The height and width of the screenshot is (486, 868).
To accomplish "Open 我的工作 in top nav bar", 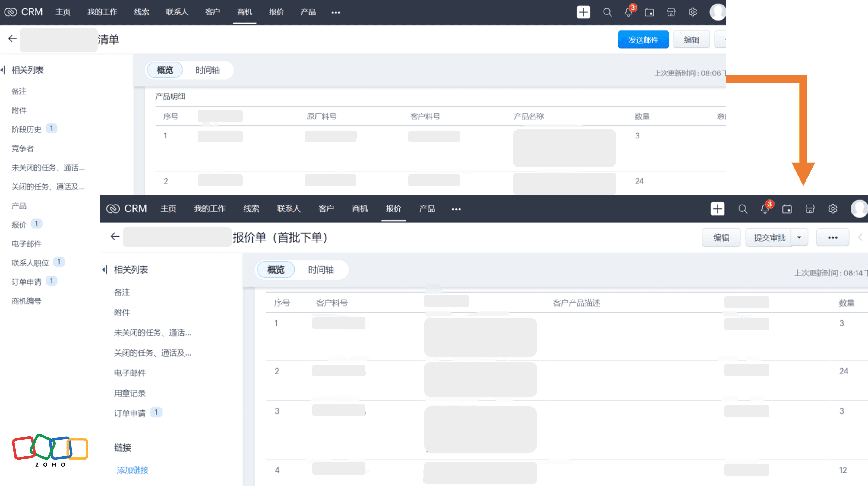I will pos(103,12).
